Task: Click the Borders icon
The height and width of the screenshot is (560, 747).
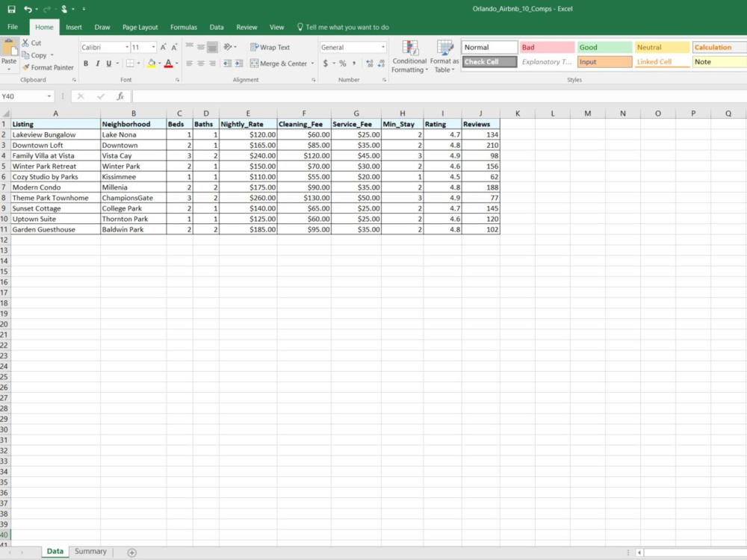Action: [129, 63]
